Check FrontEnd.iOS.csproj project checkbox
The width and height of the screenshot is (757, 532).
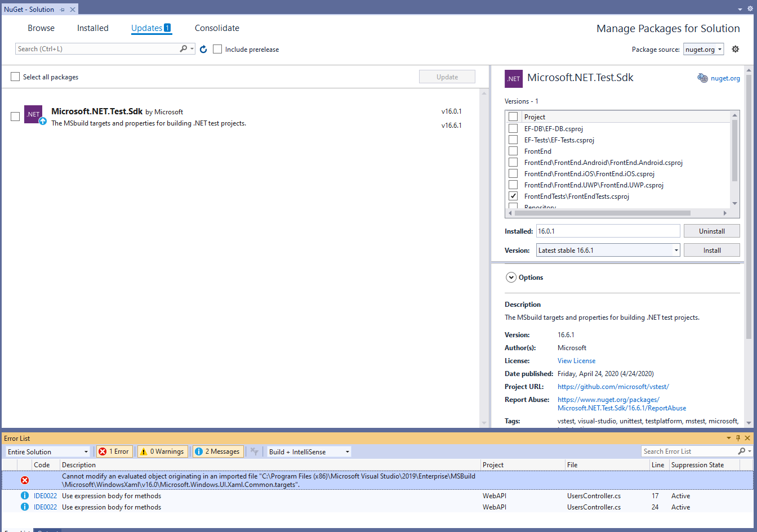(513, 173)
